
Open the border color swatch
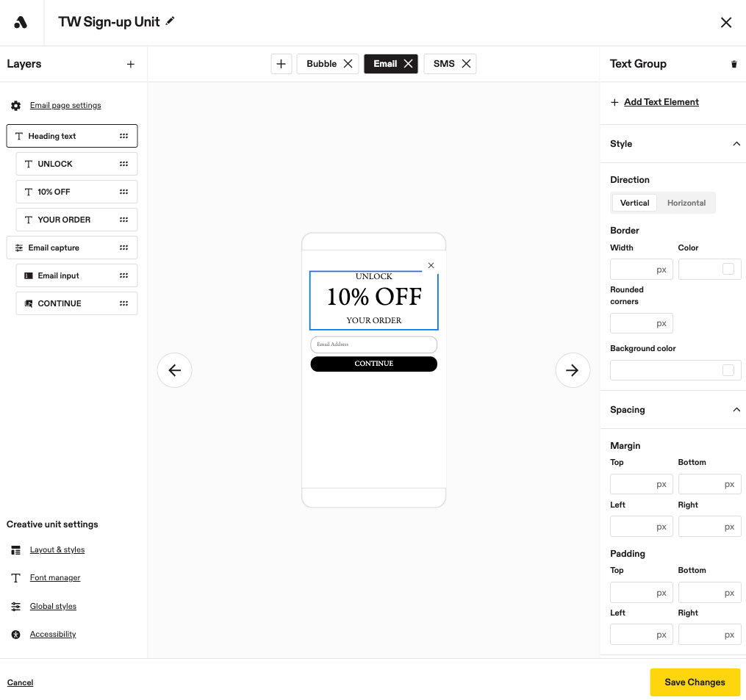pyautogui.click(x=728, y=269)
